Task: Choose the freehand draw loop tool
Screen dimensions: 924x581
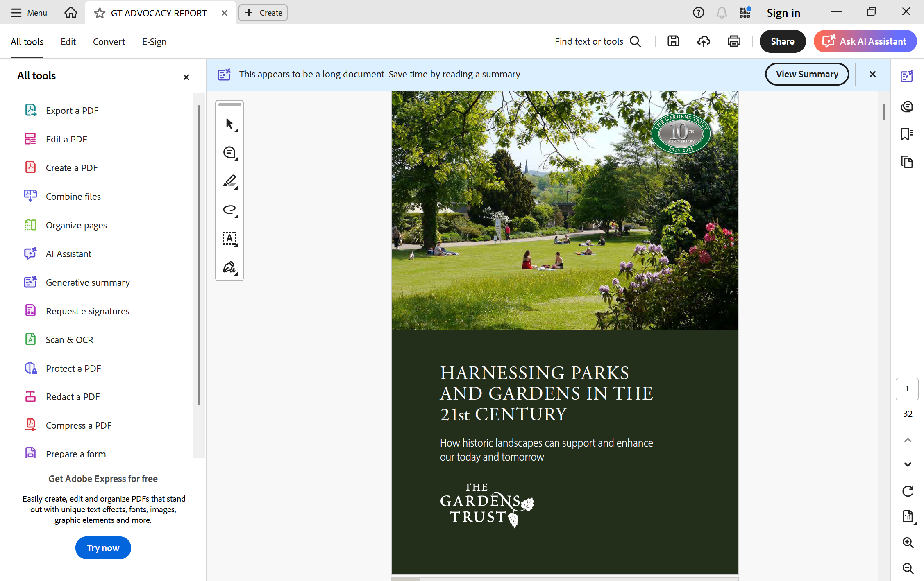Action: [x=229, y=210]
